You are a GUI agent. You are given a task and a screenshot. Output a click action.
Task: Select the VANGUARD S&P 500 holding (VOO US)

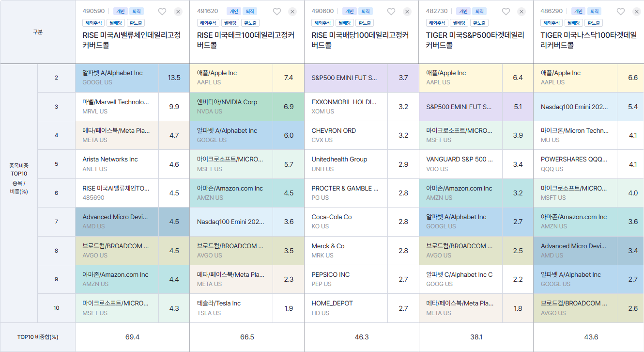460,164
